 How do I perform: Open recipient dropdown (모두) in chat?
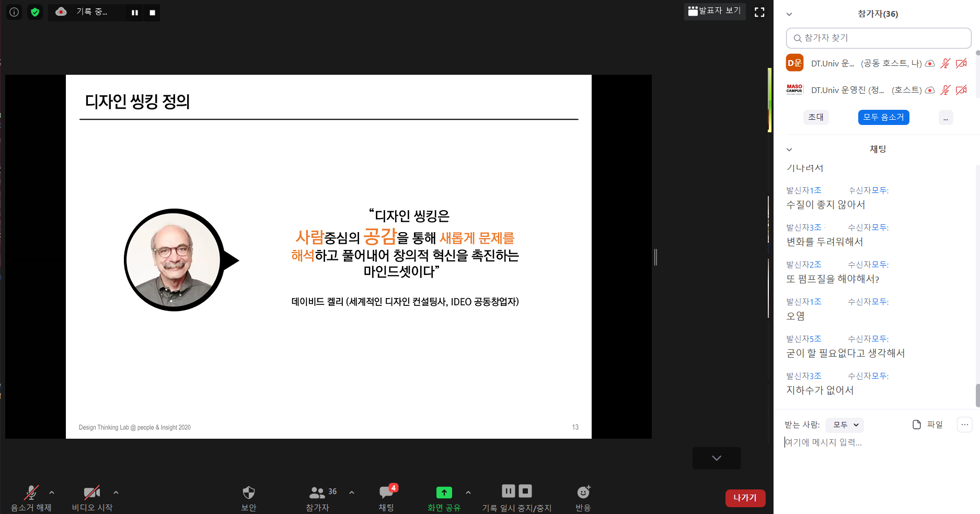[845, 425]
